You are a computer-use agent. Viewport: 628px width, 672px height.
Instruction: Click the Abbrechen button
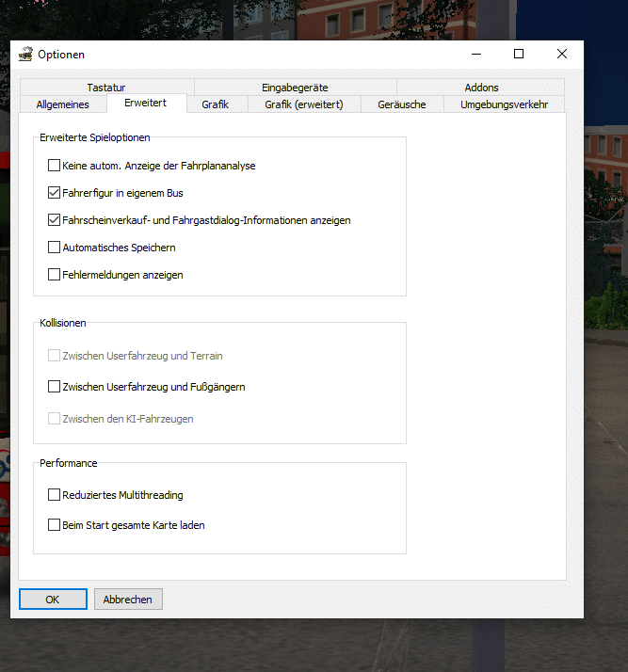coord(128,600)
